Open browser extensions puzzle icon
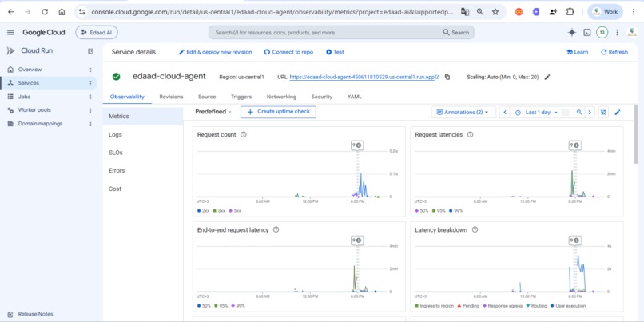The image size is (644, 322). [x=570, y=12]
